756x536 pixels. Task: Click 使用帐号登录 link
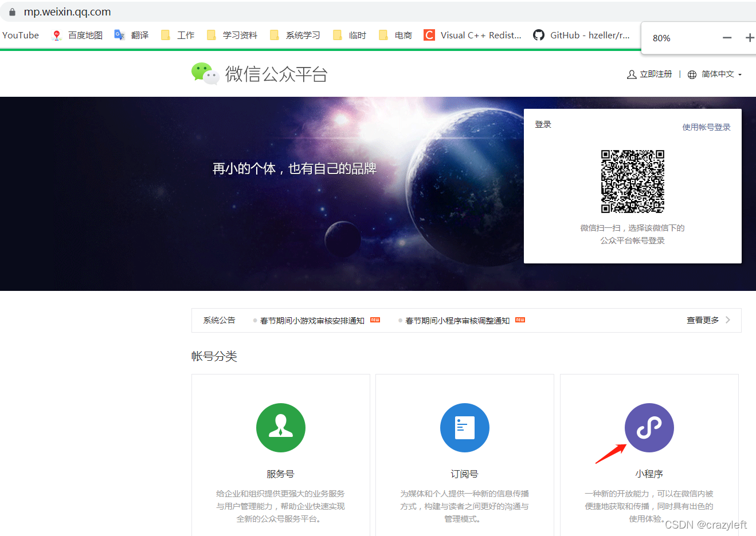(706, 127)
